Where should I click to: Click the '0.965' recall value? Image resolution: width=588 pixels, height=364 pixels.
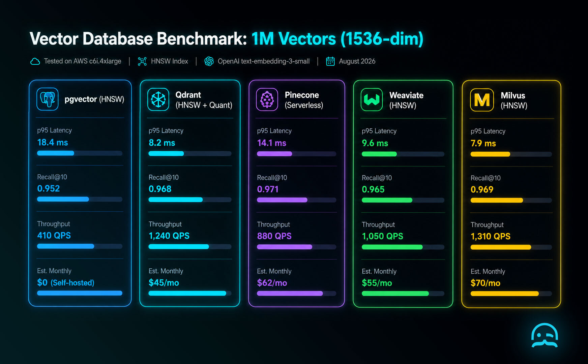point(373,190)
